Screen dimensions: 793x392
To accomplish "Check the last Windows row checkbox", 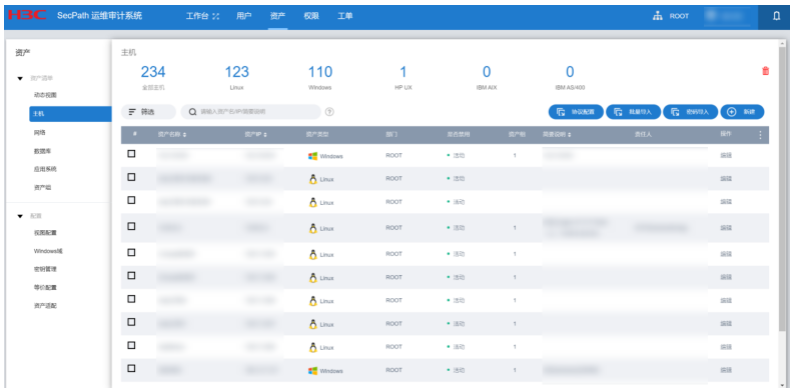I will tap(131, 368).
